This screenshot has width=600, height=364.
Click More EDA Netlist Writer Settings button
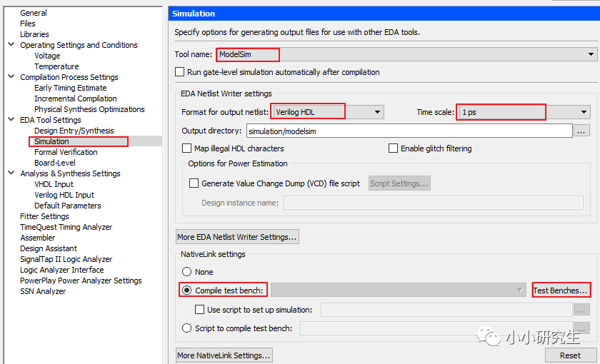coord(237,237)
